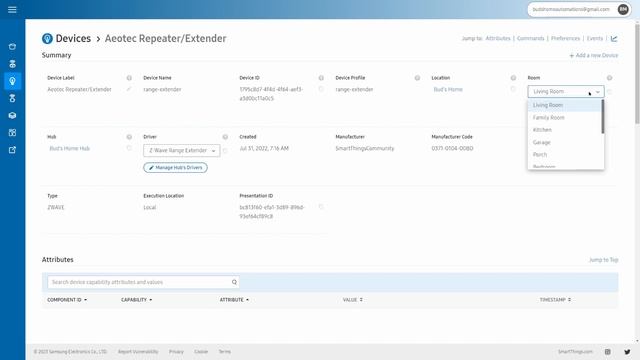Click the Devices pin icon in the breadcrumb
Image resolution: width=640 pixels, height=360 pixels.
pyautogui.click(x=47, y=38)
